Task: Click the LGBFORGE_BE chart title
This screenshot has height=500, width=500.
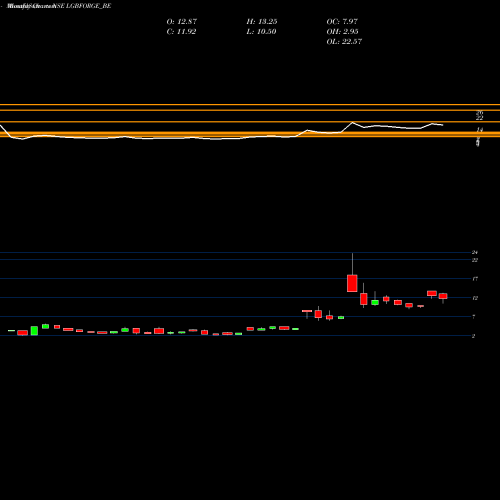Action: point(59,6)
